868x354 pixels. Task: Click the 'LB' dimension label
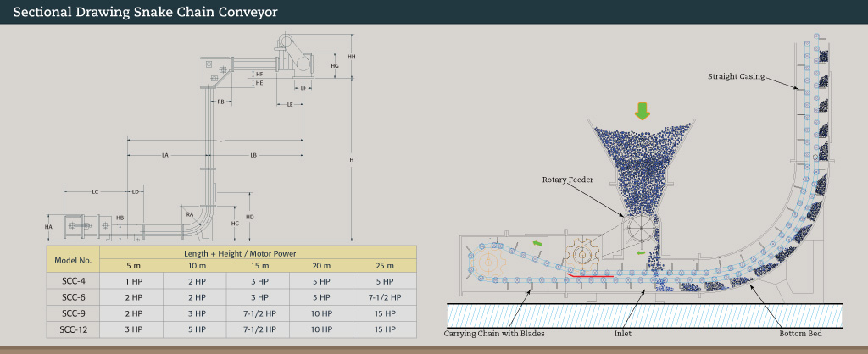pos(253,156)
